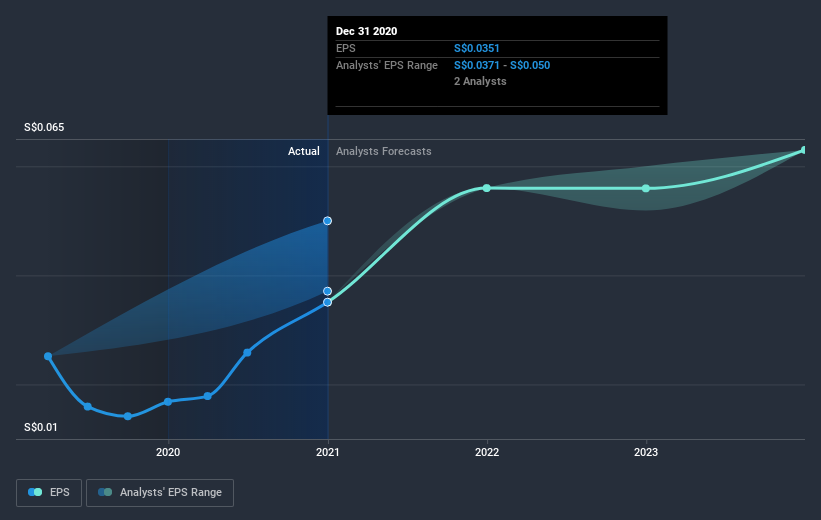821x520 pixels.
Task: Select the EPS point at 2020
Action: [168, 402]
